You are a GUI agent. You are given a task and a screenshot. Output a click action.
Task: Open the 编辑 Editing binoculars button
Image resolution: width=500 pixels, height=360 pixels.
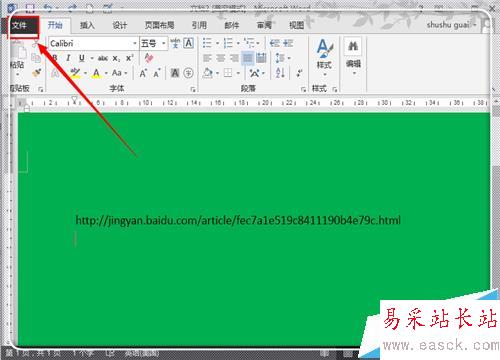pyautogui.click(x=353, y=56)
